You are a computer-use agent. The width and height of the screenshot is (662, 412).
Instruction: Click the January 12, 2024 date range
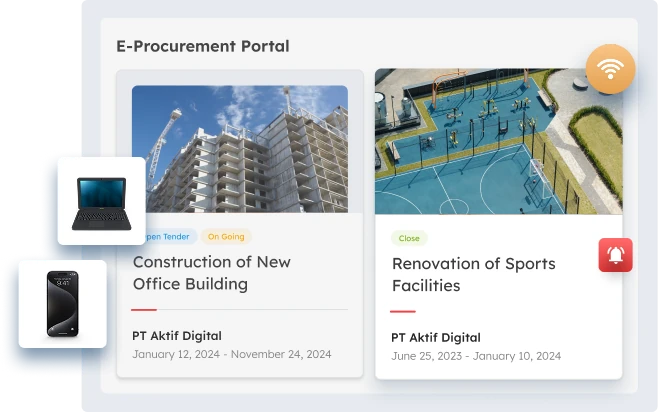232,354
